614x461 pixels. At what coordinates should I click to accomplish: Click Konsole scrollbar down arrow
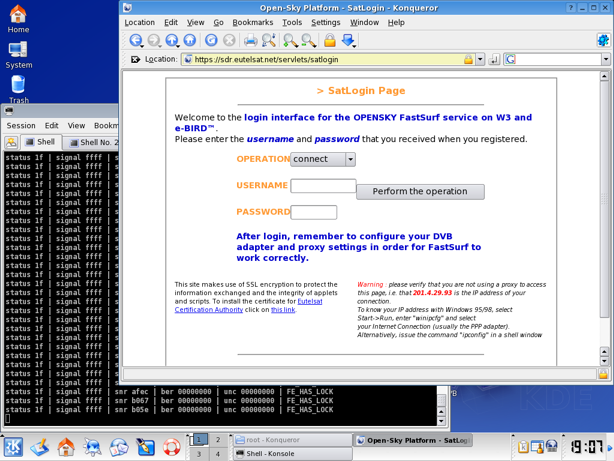click(x=441, y=421)
